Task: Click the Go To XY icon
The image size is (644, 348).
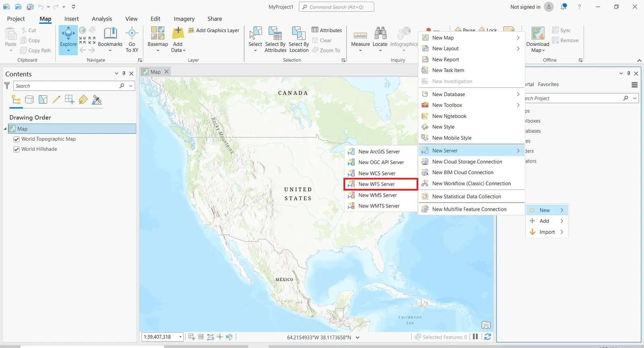Action: click(x=132, y=34)
